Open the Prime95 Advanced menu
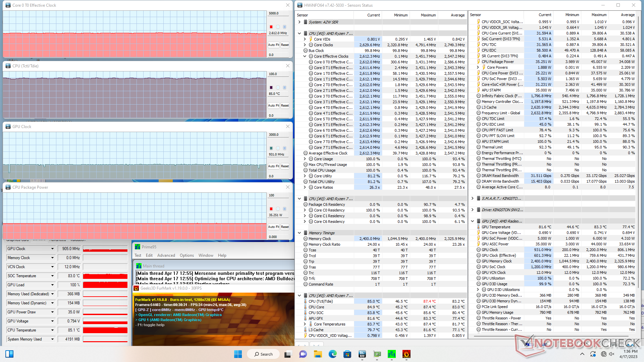 (x=166, y=255)
